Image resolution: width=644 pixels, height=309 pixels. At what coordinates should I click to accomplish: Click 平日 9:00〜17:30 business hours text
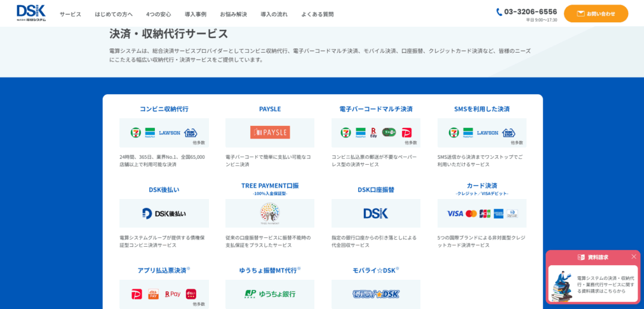point(542,20)
